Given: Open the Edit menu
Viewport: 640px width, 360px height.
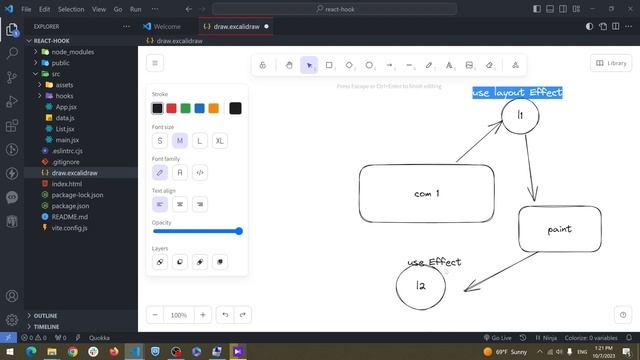Looking at the screenshot, I should click(44, 9).
